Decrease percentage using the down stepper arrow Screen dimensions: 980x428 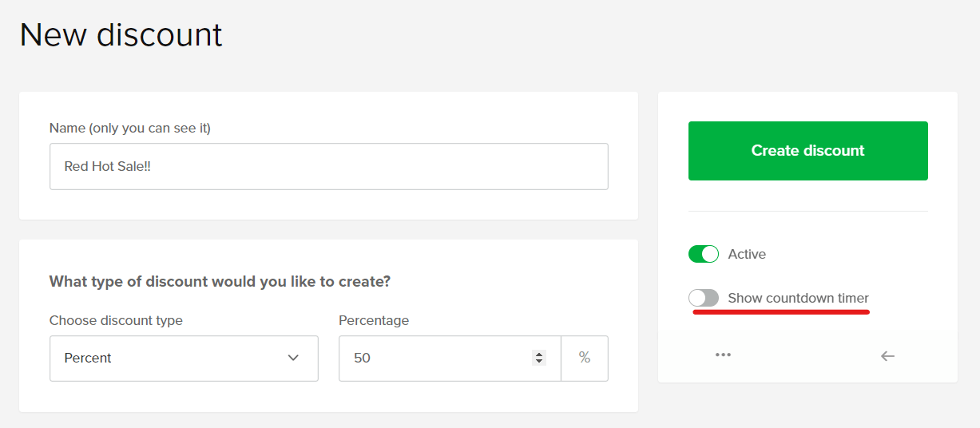tap(539, 362)
